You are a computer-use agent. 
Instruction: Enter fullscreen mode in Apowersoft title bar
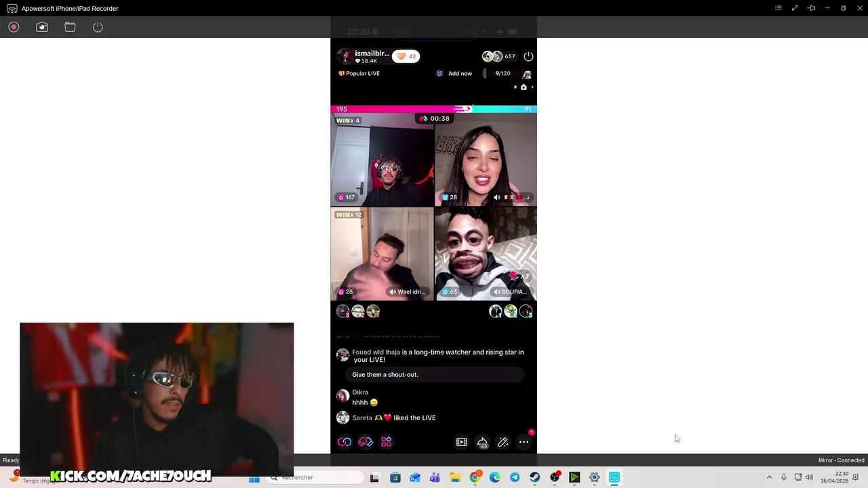click(795, 8)
